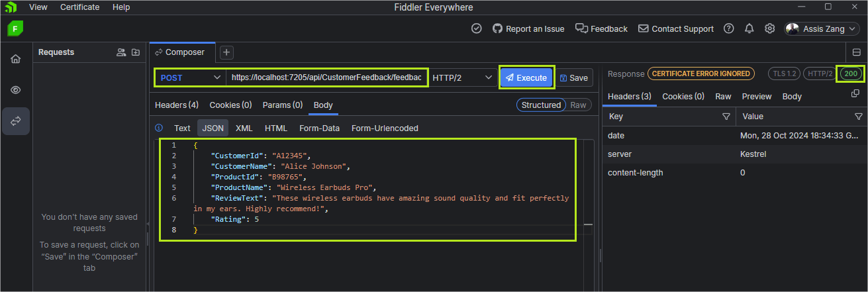
Task: Switch body view to Raw
Action: (579, 105)
